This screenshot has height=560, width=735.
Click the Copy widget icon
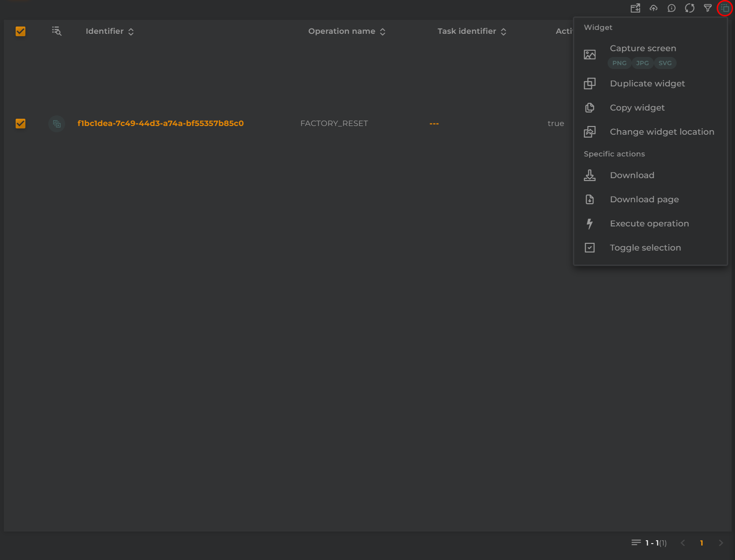(590, 108)
